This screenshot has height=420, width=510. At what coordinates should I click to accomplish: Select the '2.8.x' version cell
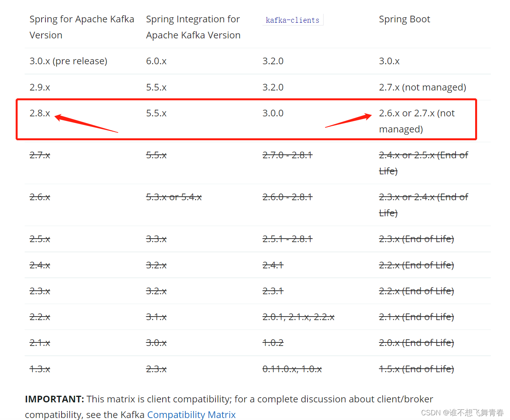(x=40, y=113)
